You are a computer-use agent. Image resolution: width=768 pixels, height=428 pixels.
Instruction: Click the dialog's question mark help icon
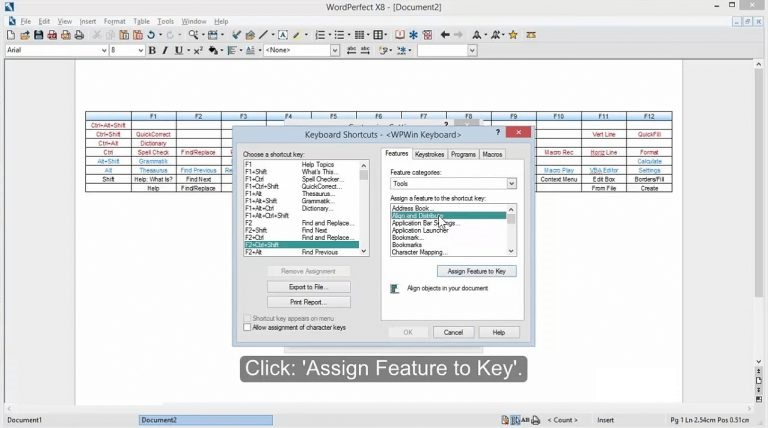point(498,132)
